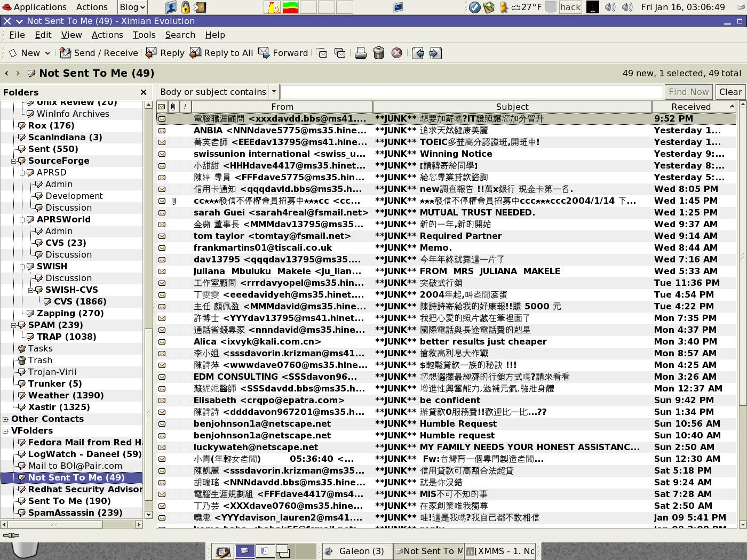747x560 pixels.
Task: Collapse the APRSWorld folder node
Action: pos(23,219)
